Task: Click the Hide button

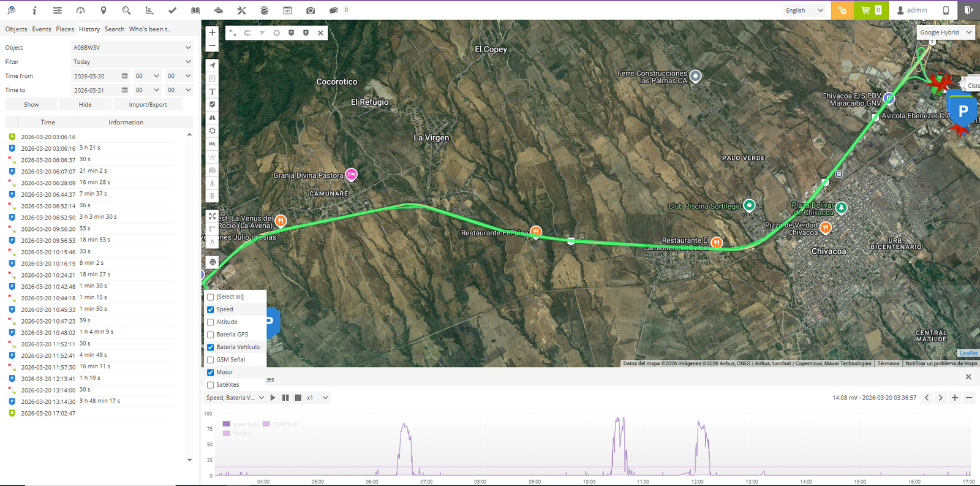Action: [x=85, y=105]
